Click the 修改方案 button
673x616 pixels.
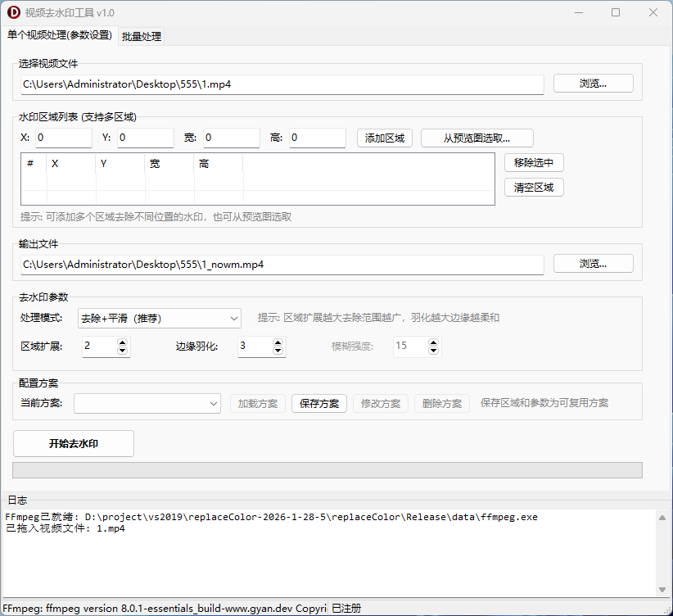pyautogui.click(x=380, y=403)
